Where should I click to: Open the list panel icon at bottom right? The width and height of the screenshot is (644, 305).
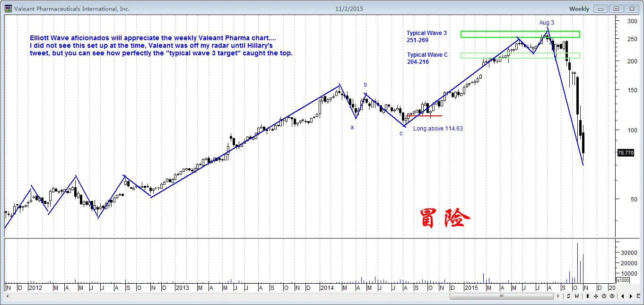[638, 296]
